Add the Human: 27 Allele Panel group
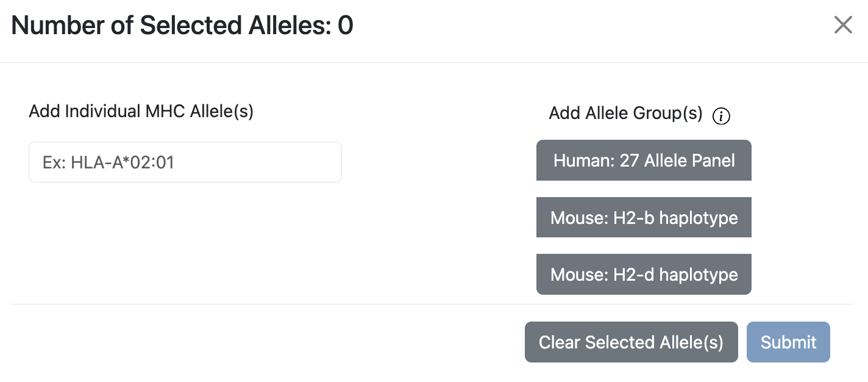The height and width of the screenshot is (382, 868). coord(644,160)
